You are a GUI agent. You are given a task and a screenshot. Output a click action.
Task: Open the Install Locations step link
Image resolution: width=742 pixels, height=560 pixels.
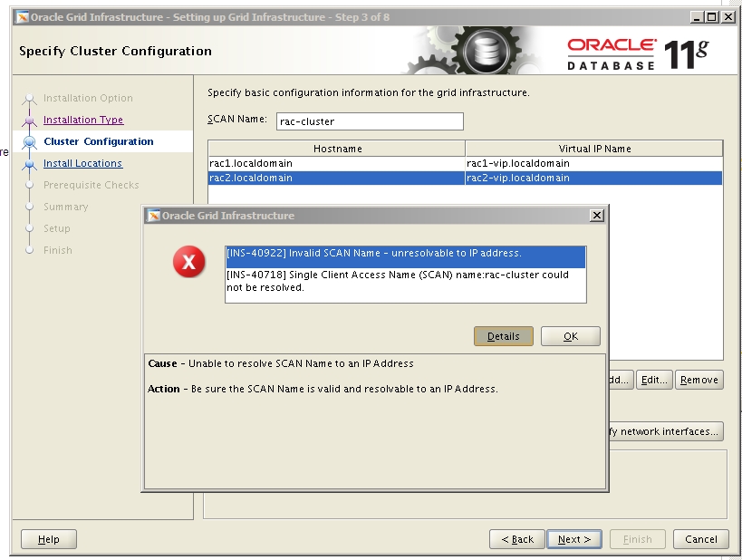[x=82, y=163]
